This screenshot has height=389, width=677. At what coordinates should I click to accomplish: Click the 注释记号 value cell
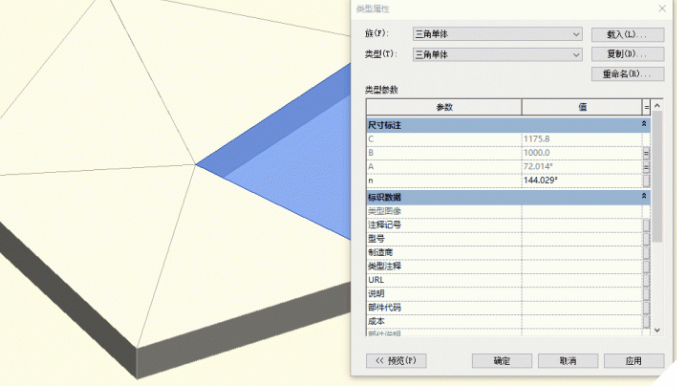[x=582, y=225]
